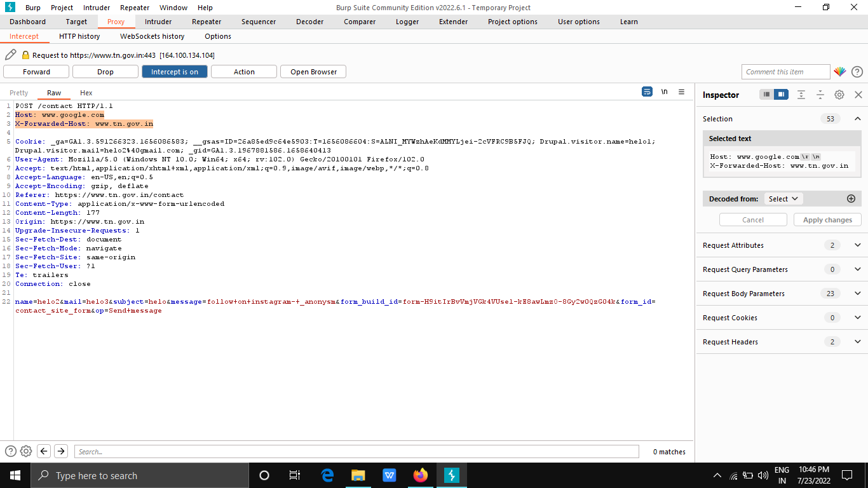Toggle word wrap in message editor

tap(647, 91)
